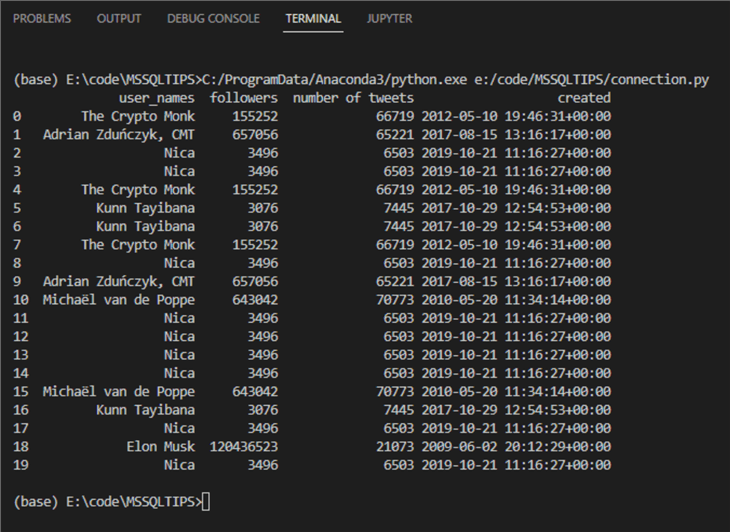The width and height of the screenshot is (730, 532).
Task: Click the created column header
Action: pyautogui.click(x=584, y=98)
